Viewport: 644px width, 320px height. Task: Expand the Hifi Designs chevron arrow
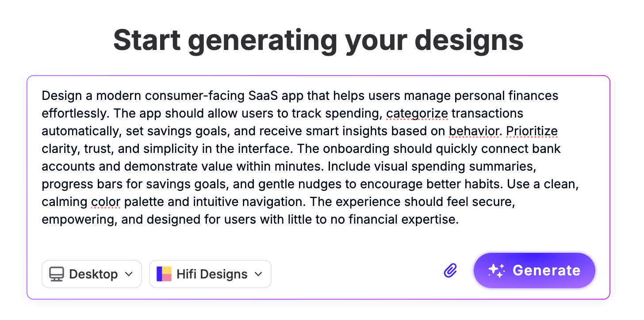258,274
